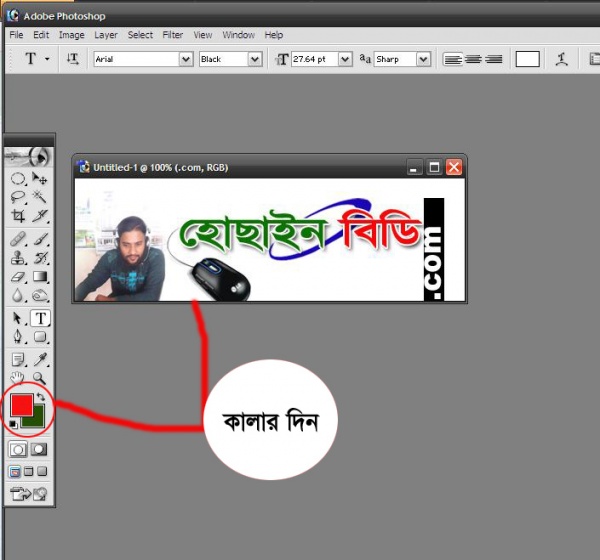Open the View menu
Viewport: 600px width, 560px height.
[202, 35]
